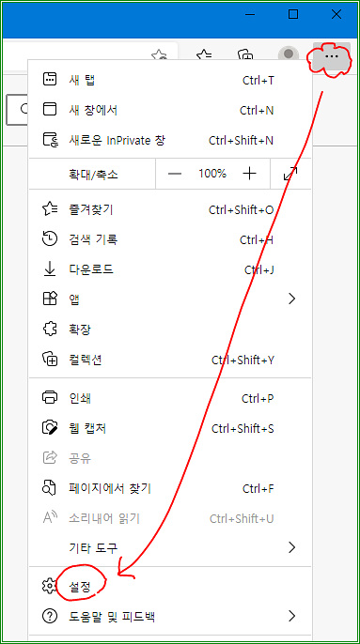This screenshot has width=360, height=644.
Task: Click the new tab icon beside 새 탭
Action: [x=50, y=79]
